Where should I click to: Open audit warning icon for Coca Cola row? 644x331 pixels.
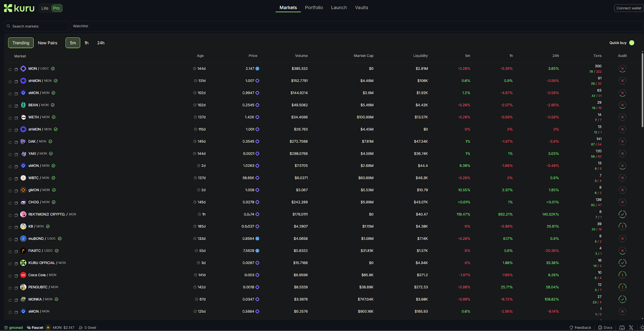pos(622,275)
